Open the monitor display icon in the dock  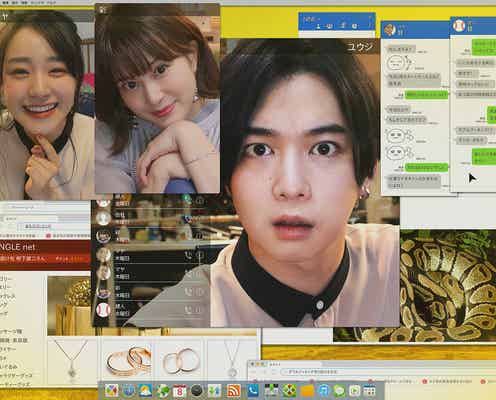coord(271,390)
